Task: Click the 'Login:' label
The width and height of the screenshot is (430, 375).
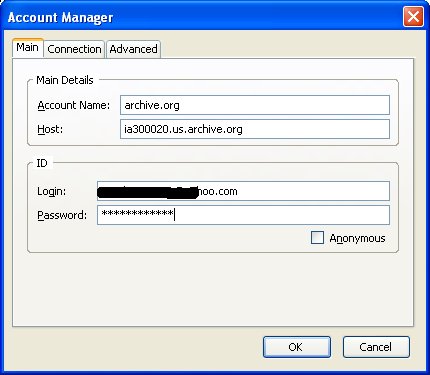Action: tap(52, 192)
